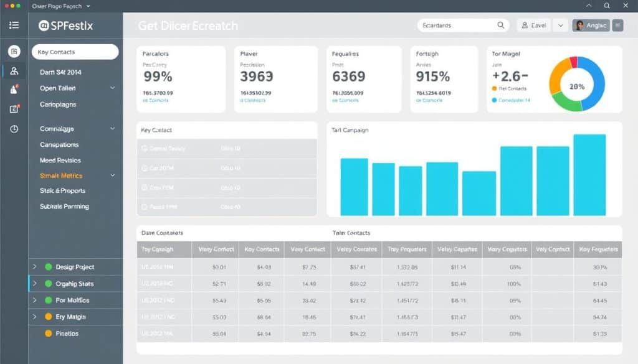Click the link under Parcalors card
The height and width of the screenshot is (364, 638).
pos(155,100)
